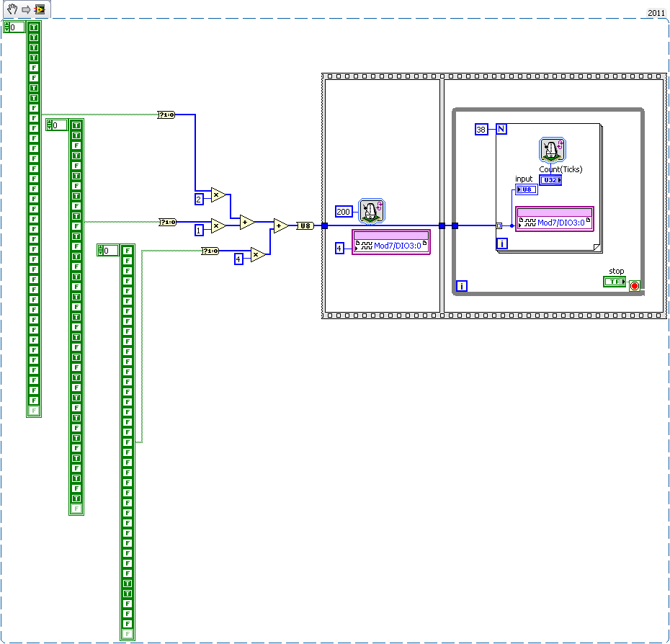
Task: Click the gray arrow icon beside the hand
Action: [25, 9]
